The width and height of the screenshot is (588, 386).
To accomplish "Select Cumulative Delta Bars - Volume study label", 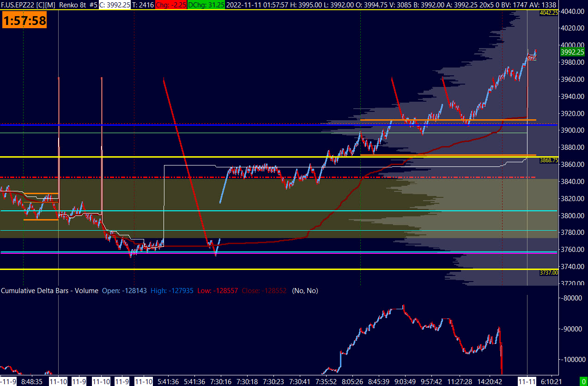I will point(49,291).
